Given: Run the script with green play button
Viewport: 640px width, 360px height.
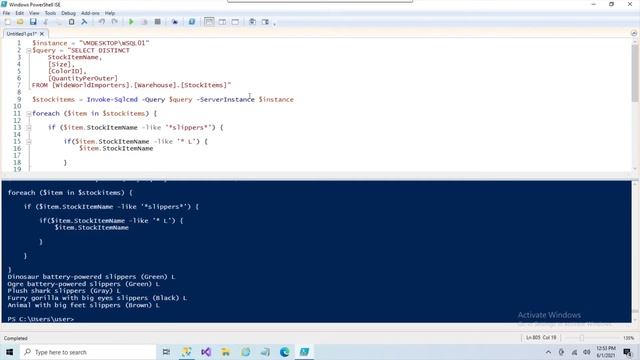Looking at the screenshot, I should pos(131,22).
